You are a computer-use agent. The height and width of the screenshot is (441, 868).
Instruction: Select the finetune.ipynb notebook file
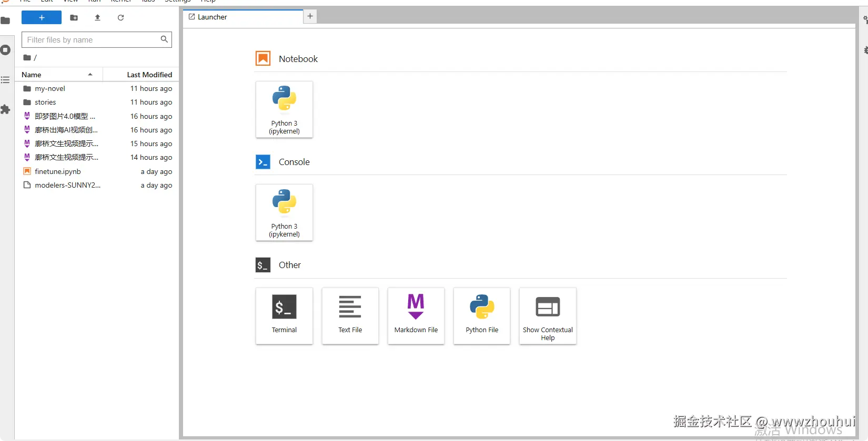tap(97, 171)
